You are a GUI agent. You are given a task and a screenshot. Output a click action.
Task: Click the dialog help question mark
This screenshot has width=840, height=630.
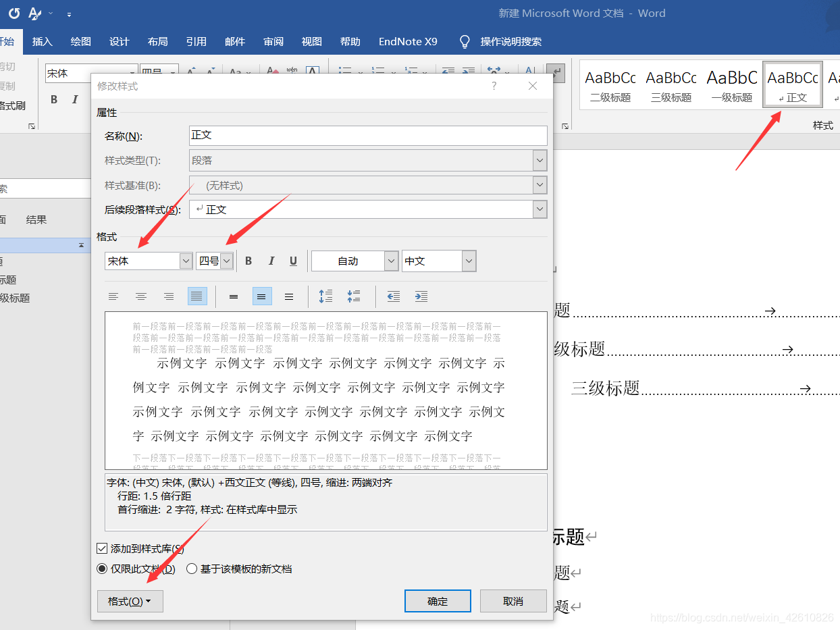(x=494, y=86)
